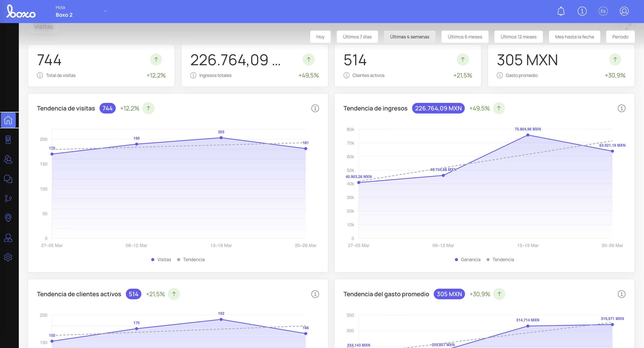
Task: Open info for Tendencia de clientes activos
Action: (x=315, y=294)
